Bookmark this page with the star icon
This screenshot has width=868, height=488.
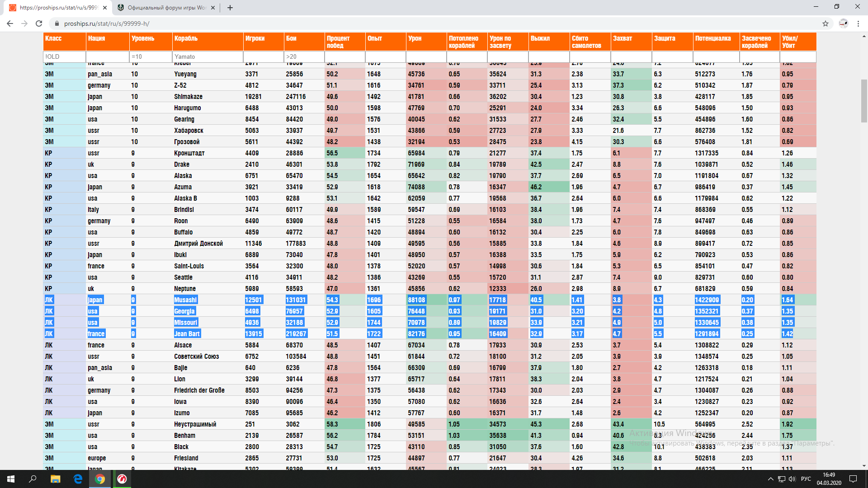826,23
